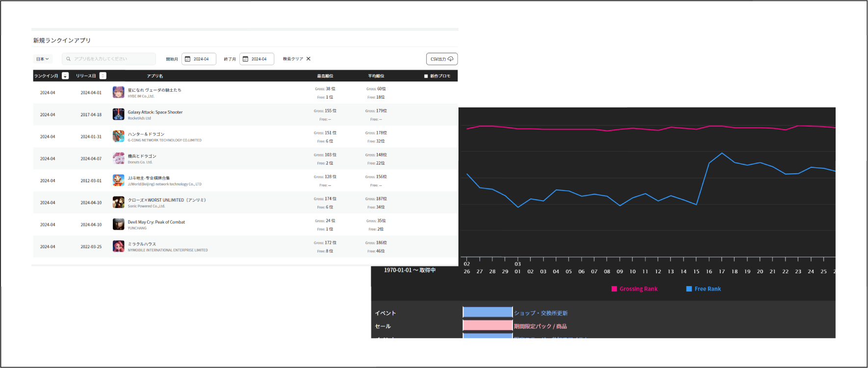
Task: Click the アプリ名 column header
Action: point(155,76)
